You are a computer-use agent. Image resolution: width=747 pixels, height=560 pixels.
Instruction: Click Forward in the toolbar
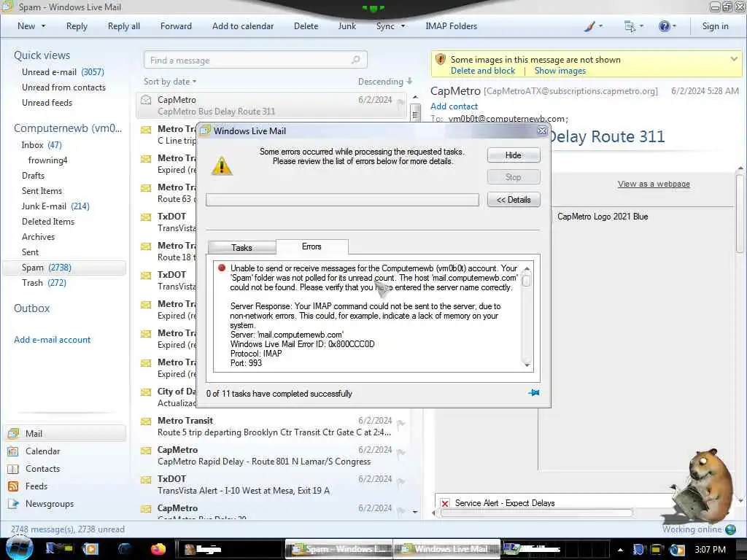tap(176, 26)
